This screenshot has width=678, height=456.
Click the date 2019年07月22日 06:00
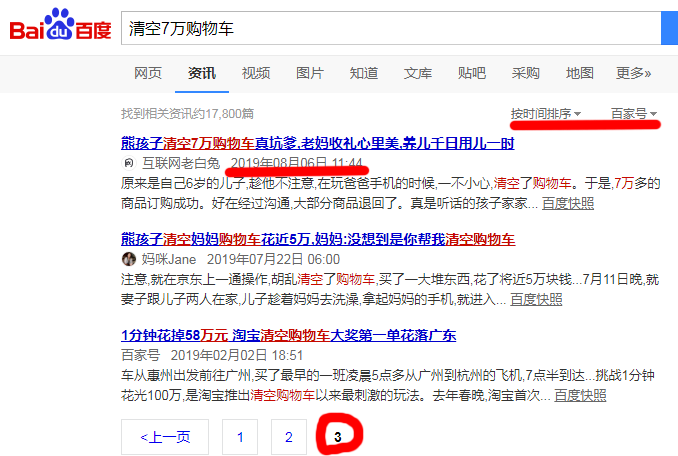pyautogui.click(x=273, y=259)
